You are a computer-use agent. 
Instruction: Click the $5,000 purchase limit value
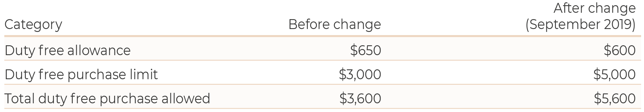614,75
